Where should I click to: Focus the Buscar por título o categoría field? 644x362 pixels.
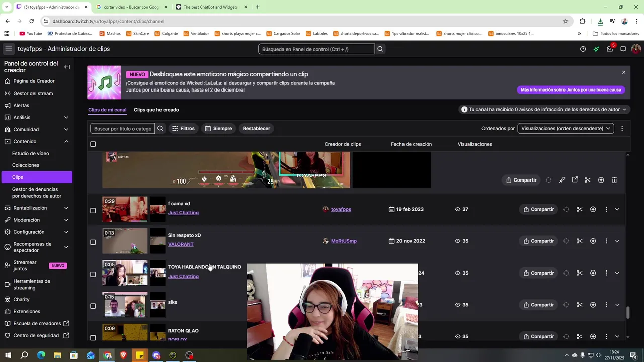pyautogui.click(x=122, y=128)
